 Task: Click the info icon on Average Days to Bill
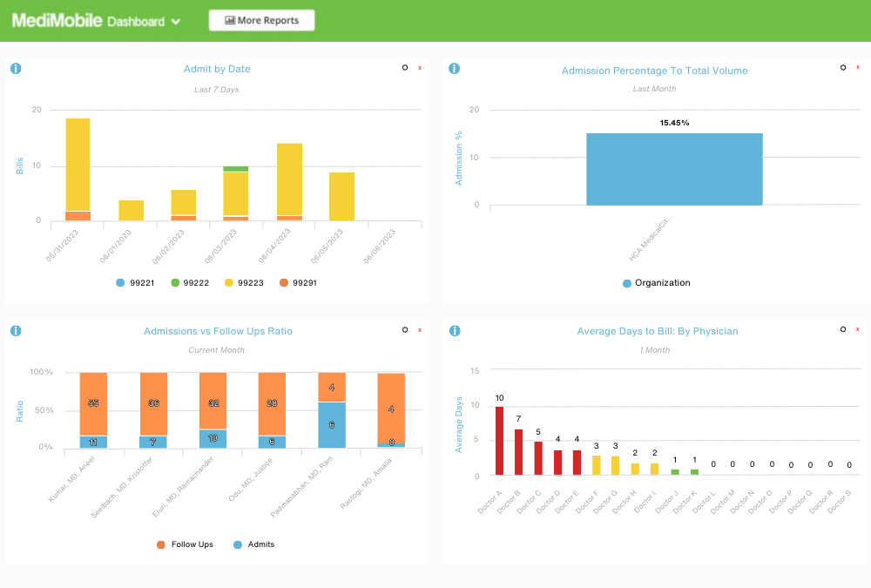point(454,330)
